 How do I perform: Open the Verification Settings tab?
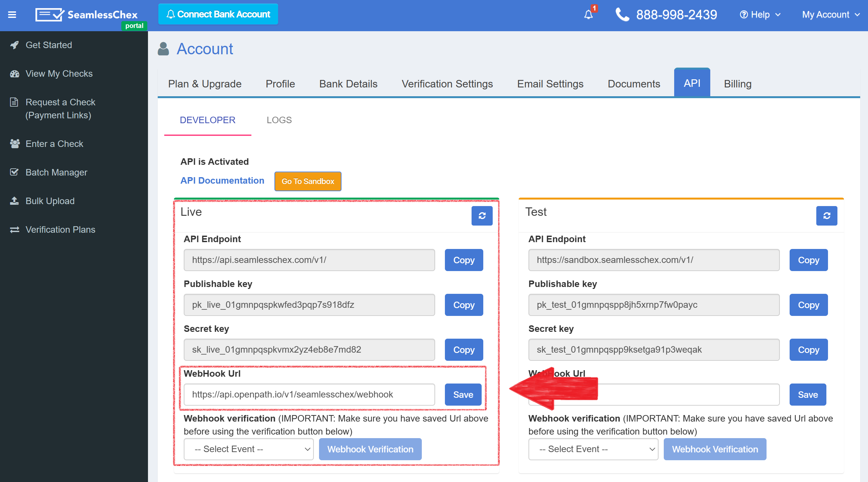click(x=447, y=84)
